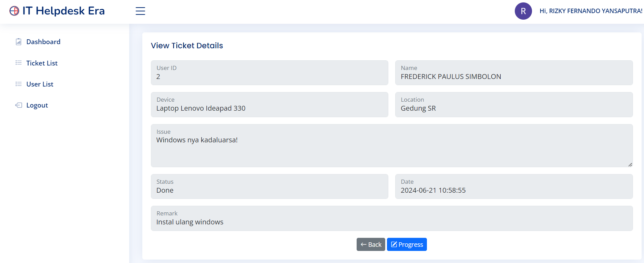Click the User List bullet icon
The height and width of the screenshot is (263, 644).
tap(19, 84)
